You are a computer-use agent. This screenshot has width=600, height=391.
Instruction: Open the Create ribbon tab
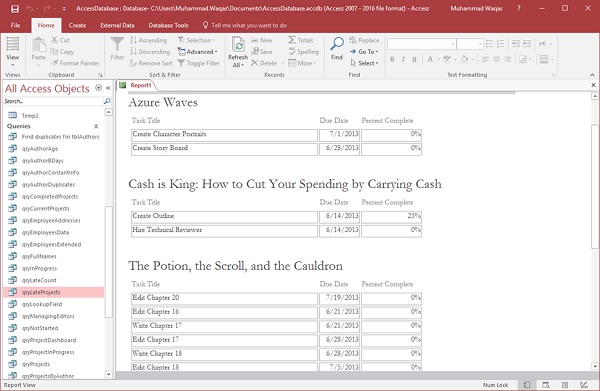(77, 25)
